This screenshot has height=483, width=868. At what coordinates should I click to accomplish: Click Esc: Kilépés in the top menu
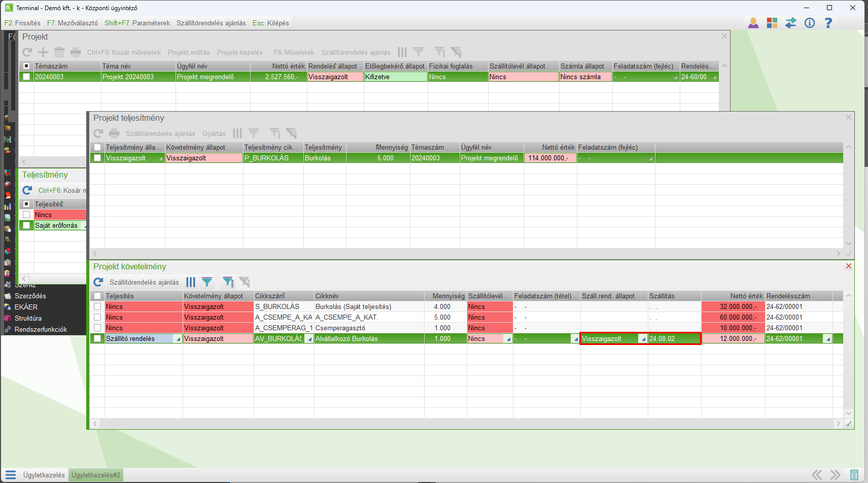click(x=271, y=23)
